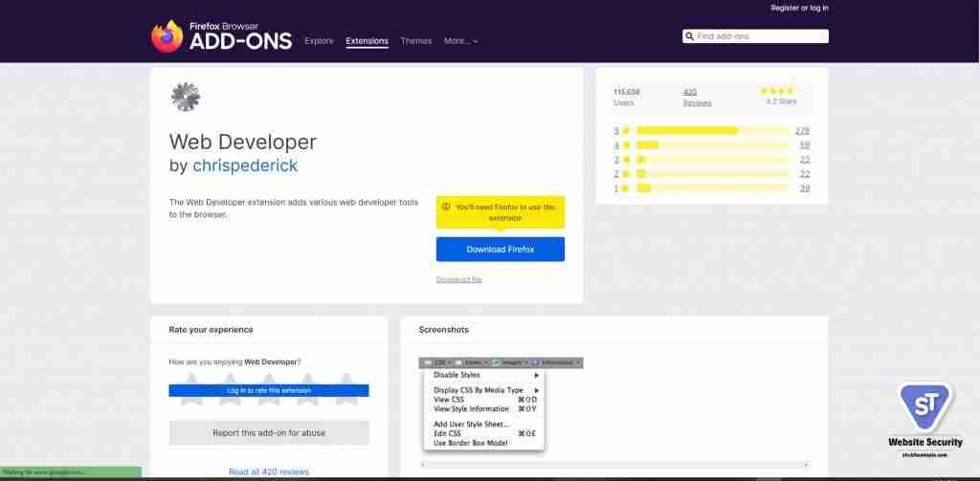The image size is (980, 481).
Task: Click the Screenshots section heading
Action: [x=443, y=329]
